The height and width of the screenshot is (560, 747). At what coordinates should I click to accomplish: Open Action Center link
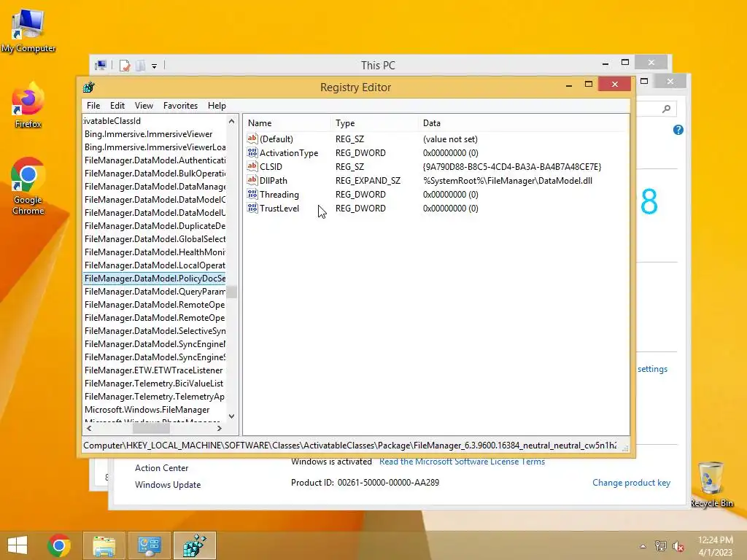pos(161,467)
